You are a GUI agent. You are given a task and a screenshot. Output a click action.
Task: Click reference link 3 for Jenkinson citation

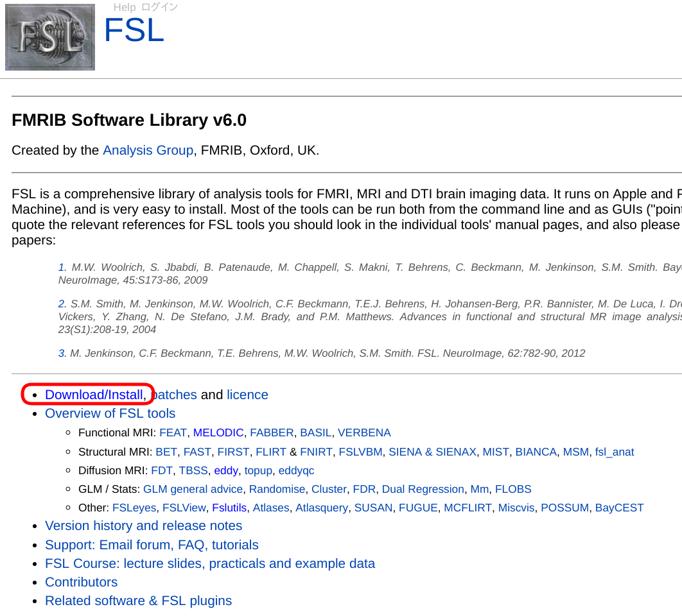tap(62, 353)
